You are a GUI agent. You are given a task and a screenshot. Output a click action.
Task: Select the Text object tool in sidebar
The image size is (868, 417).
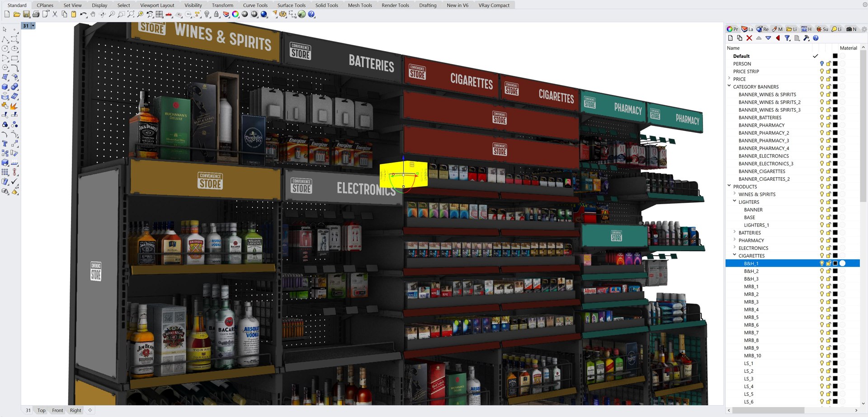click(x=5, y=144)
